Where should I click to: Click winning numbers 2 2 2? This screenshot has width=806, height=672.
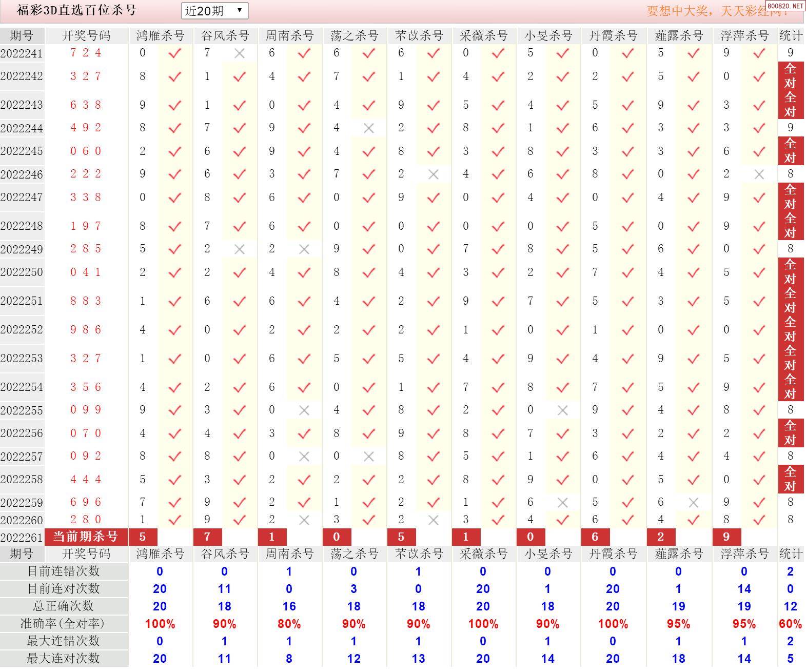[x=86, y=174]
